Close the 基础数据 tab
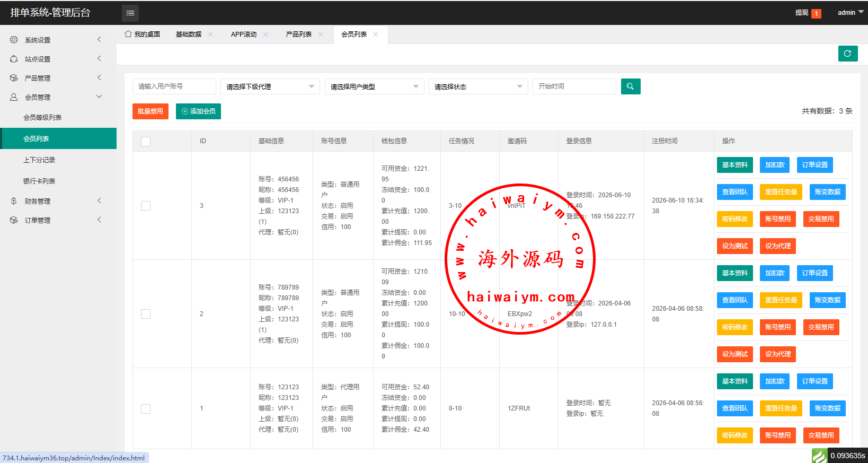Screen dimensions: 868x463 point(210,34)
